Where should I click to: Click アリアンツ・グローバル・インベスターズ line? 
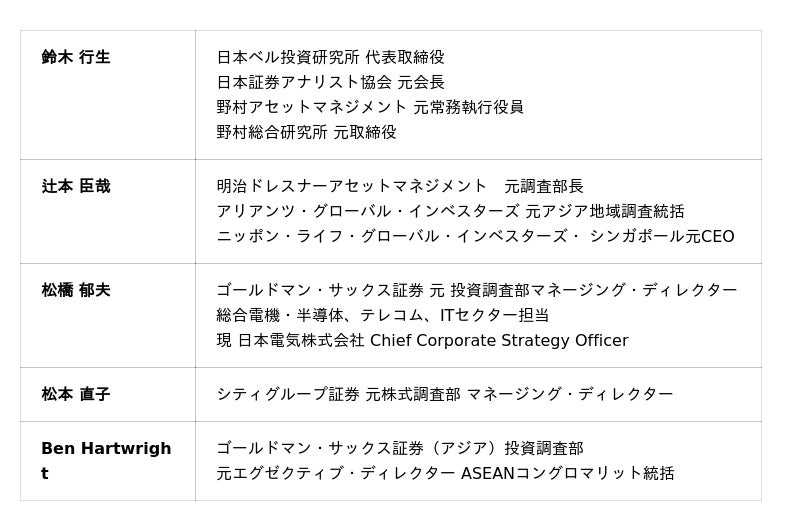click(x=450, y=211)
